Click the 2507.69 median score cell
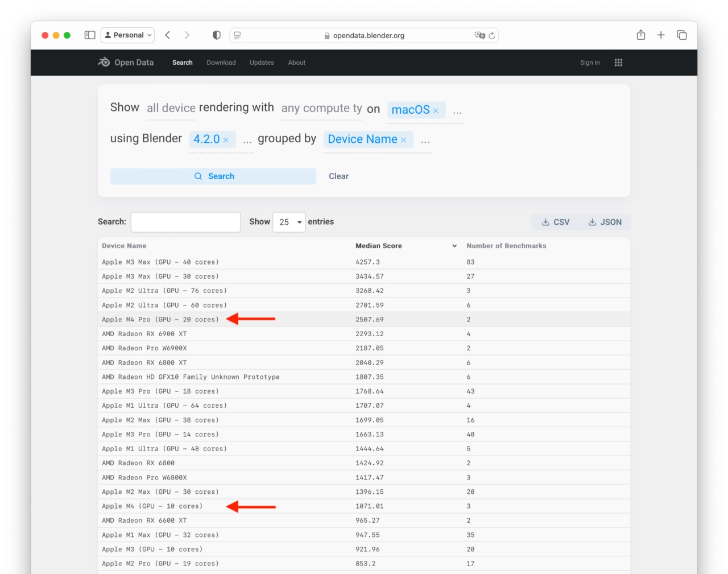728x574 pixels. tap(370, 320)
